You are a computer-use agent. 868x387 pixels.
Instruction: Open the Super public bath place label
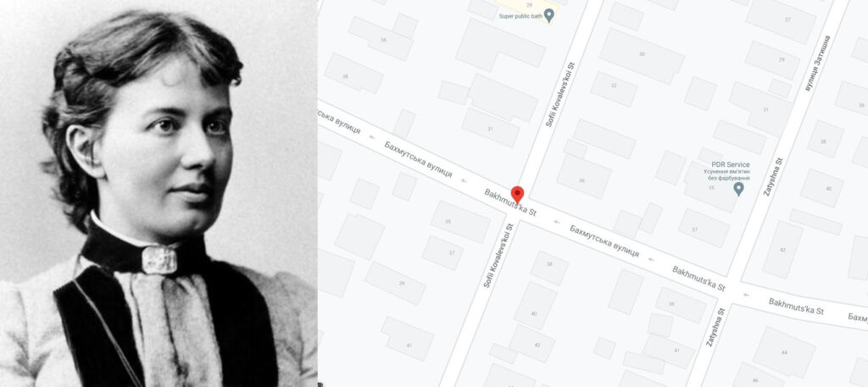tap(520, 16)
